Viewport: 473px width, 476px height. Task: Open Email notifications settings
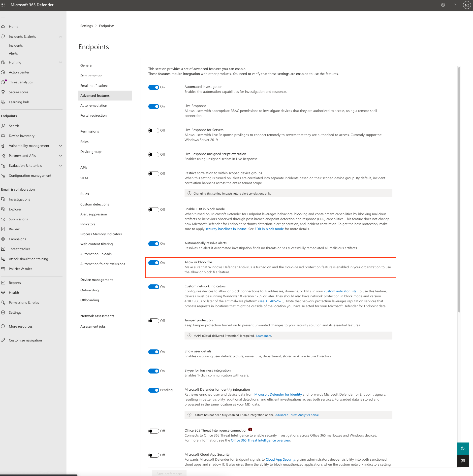[94, 86]
